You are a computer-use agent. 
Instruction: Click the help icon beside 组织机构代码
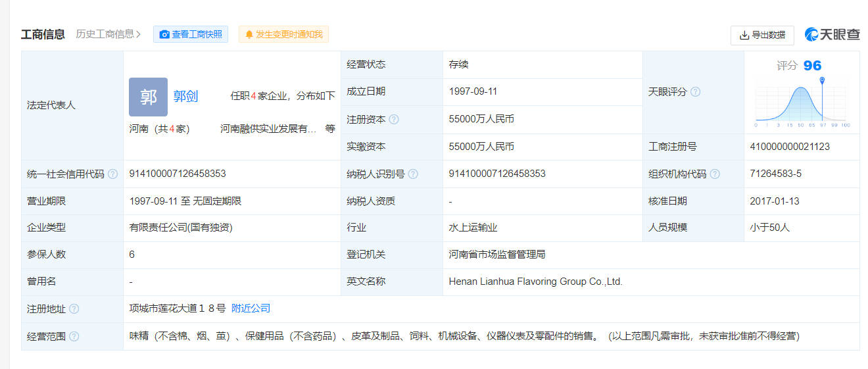pyautogui.click(x=715, y=174)
